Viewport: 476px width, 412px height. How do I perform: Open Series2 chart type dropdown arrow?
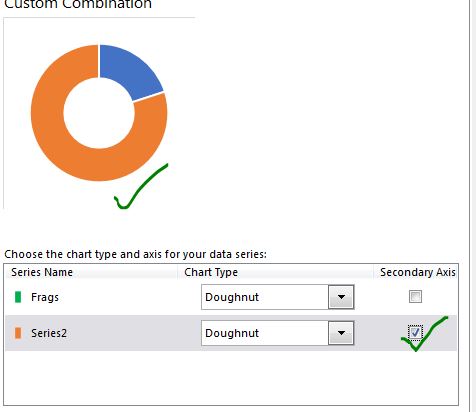click(341, 333)
